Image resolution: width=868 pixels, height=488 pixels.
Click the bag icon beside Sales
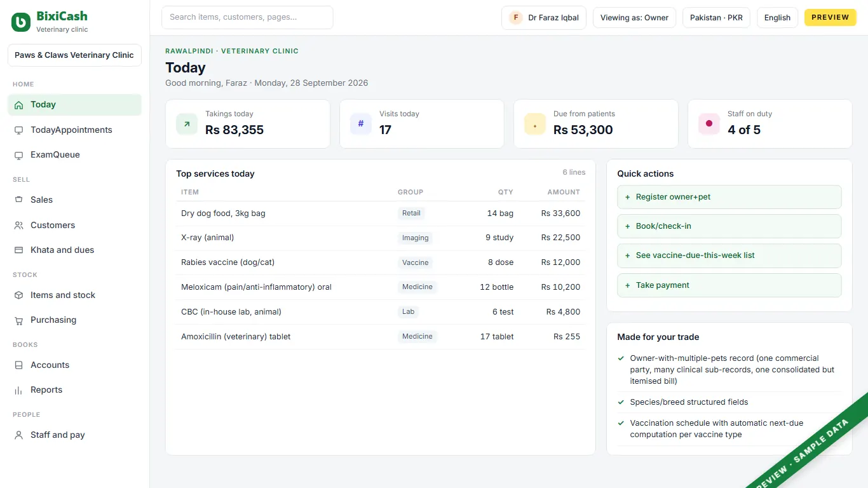coord(18,200)
